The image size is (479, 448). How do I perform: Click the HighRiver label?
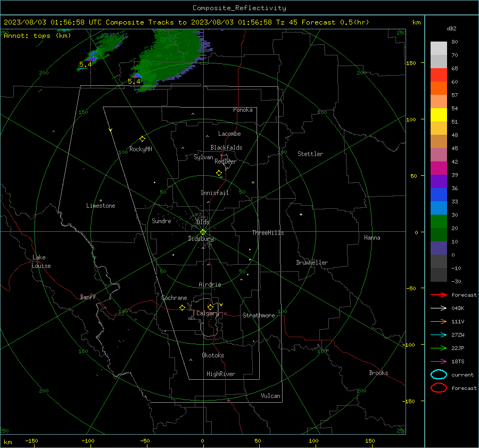221,374
